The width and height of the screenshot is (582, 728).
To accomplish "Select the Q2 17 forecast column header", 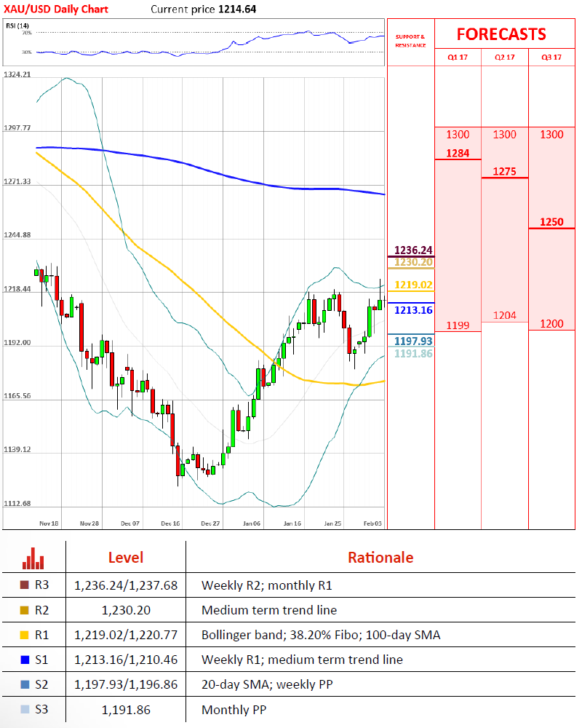I will [x=504, y=57].
